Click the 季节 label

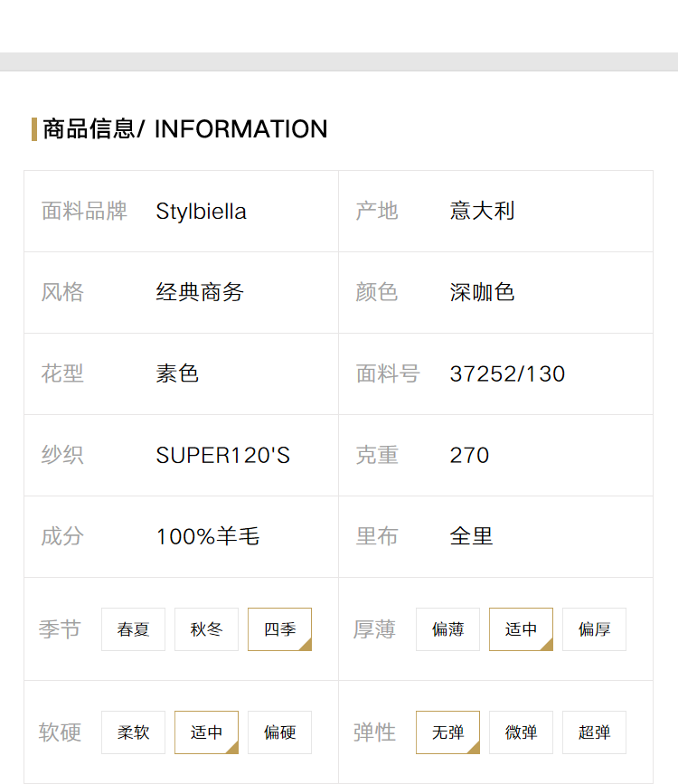coord(60,629)
